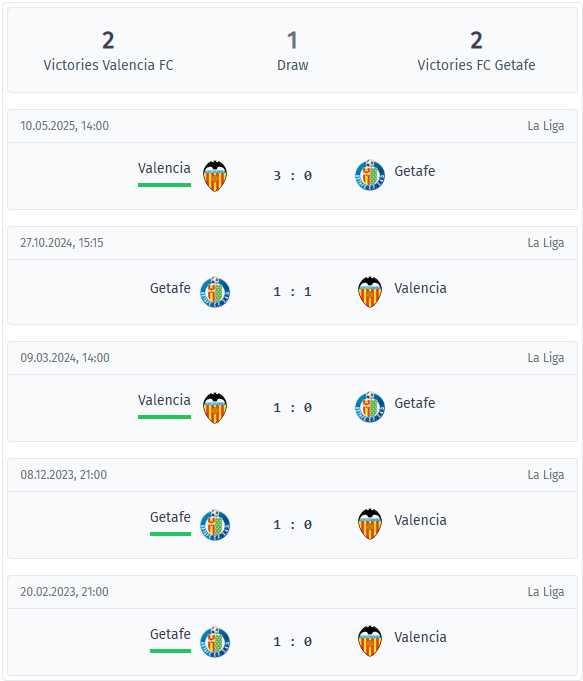Click La Liga label on 27.10.2024 match
Screen dimensions: 583x681
click(546, 242)
